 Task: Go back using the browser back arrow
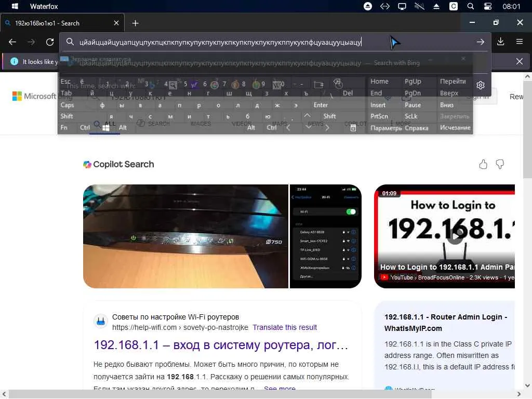click(12, 42)
